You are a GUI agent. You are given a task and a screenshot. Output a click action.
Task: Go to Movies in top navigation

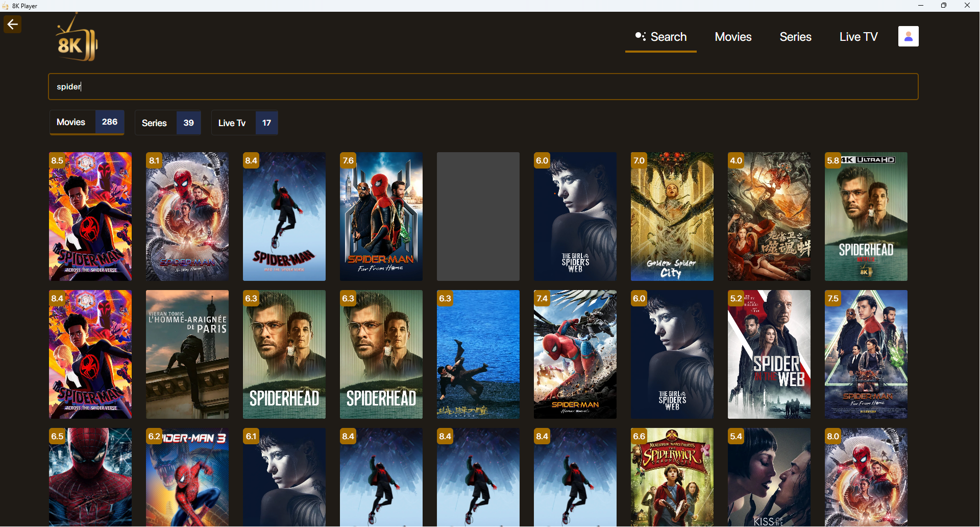(733, 37)
